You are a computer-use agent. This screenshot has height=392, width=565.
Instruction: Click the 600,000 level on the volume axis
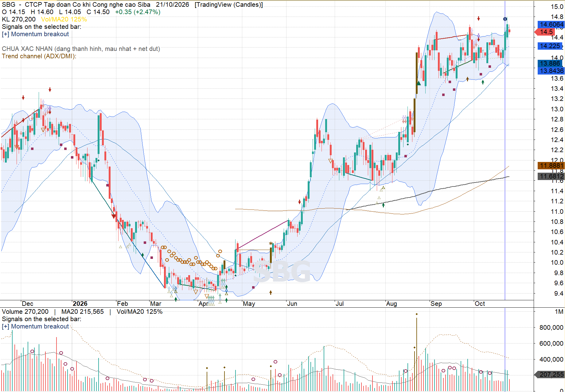tap(551, 344)
